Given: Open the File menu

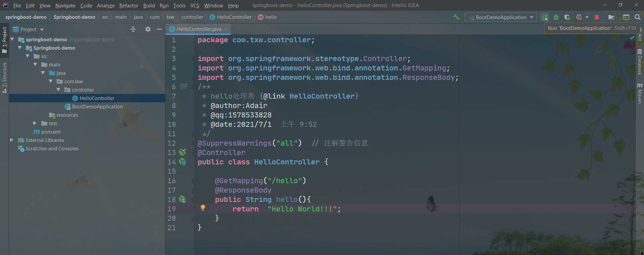Looking at the screenshot, I should pos(17,5).
